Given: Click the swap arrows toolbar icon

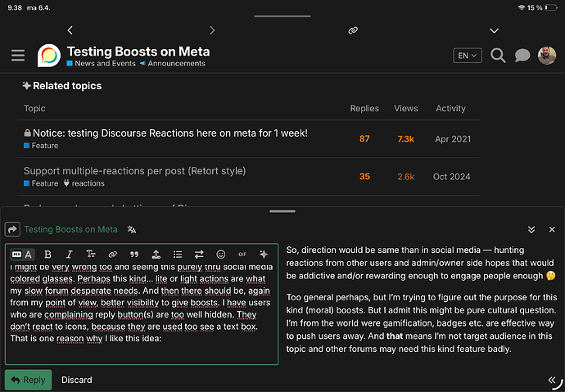Looking at the screenshot, I should coord(199,255).
